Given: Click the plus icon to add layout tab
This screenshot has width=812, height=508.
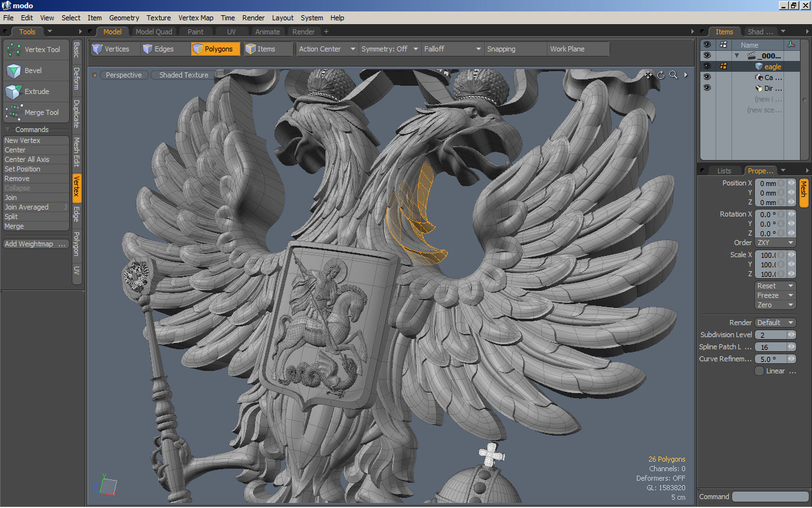Looking at the screenshot, I should coord(326,32).
